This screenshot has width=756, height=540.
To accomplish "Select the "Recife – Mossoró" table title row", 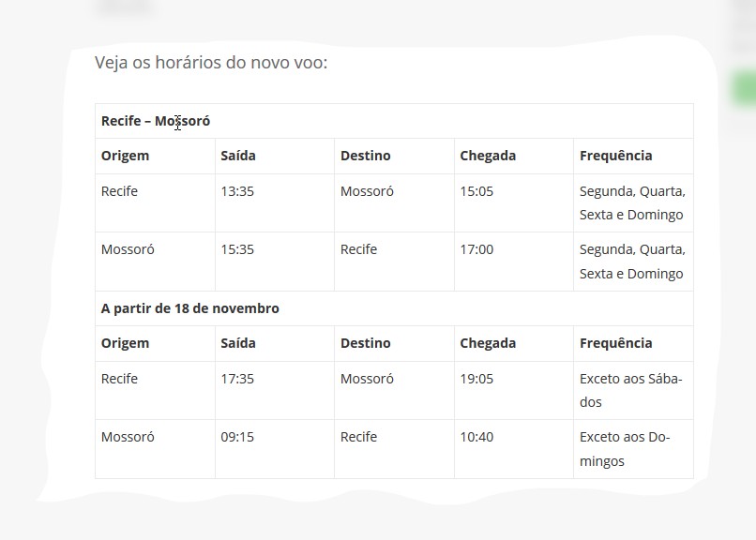I will pos(156,121).
